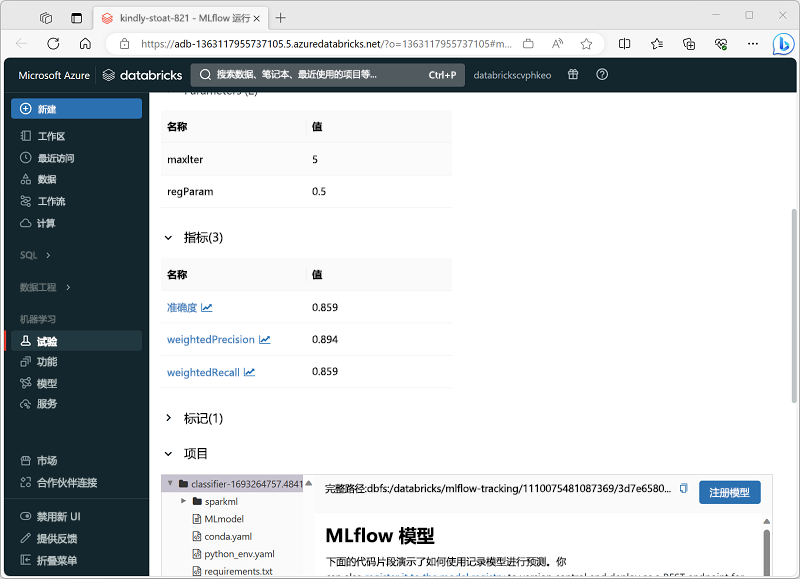Click the favorite star icon in the address bar

click(586, 44)
